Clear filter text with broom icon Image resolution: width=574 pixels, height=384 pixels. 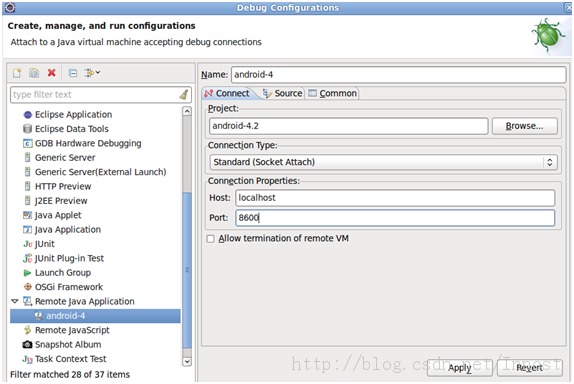pos(184,94)
